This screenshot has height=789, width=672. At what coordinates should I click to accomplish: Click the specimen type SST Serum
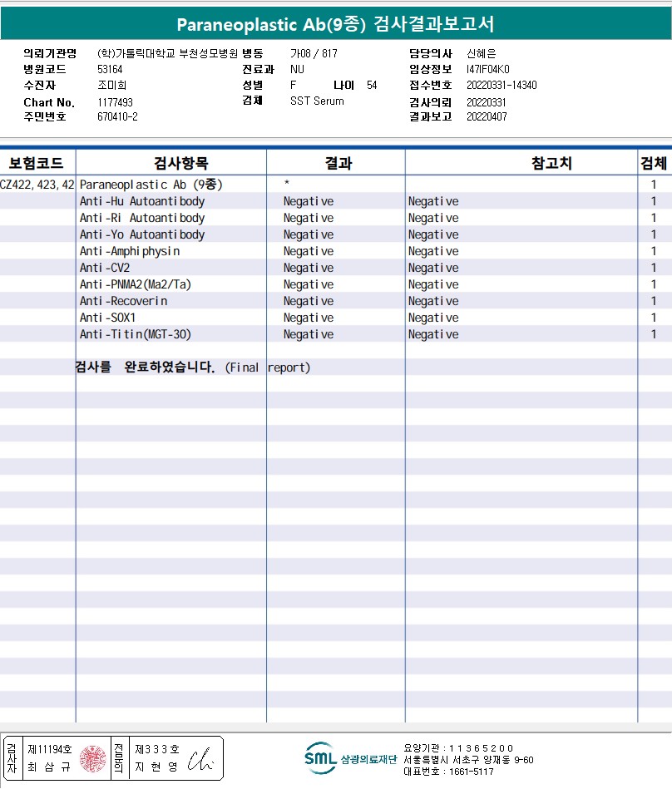[317, 101]
